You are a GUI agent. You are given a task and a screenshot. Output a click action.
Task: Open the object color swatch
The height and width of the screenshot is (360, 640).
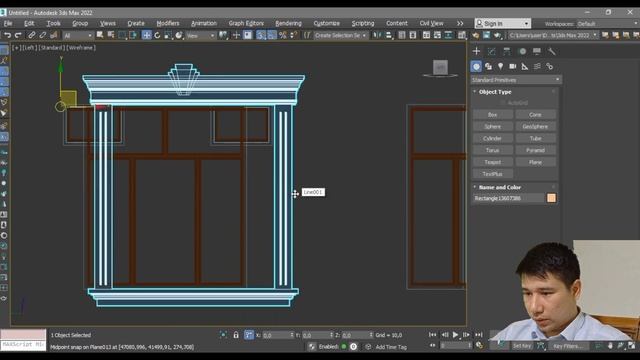[551, 198]
